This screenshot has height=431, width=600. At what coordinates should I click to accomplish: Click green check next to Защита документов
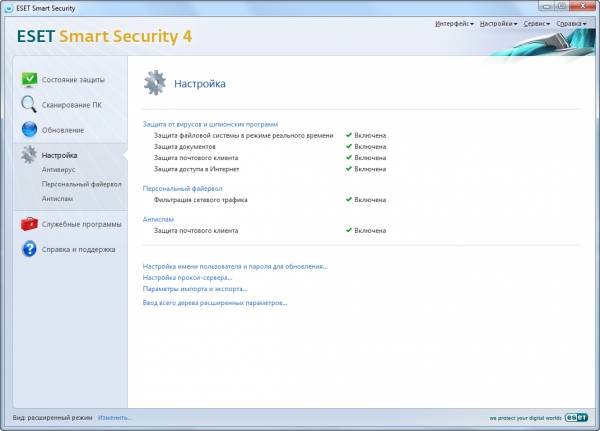(x=349, y=146)
